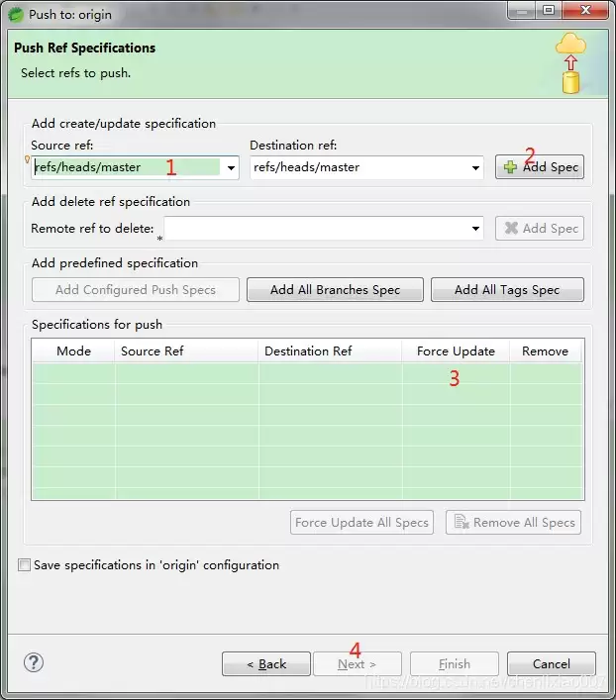The width and height of the screenshot is (616, 700).
Task: Click Add All Branches Spec button
Action: pyautogui.click(x=335, y=290)
